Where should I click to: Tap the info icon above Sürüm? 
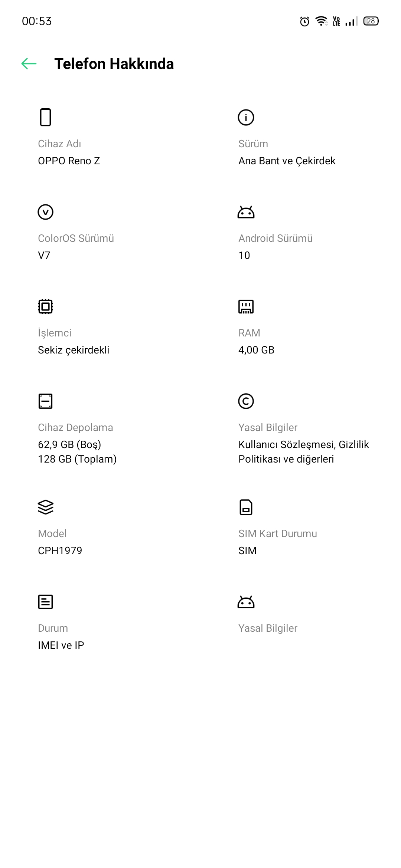tap(246, 117)
